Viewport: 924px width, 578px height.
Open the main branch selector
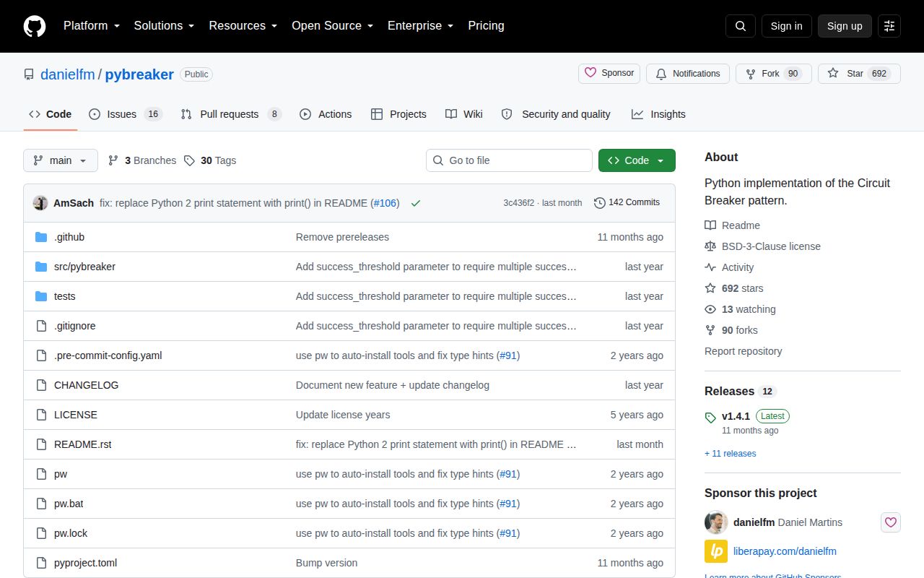61,160
